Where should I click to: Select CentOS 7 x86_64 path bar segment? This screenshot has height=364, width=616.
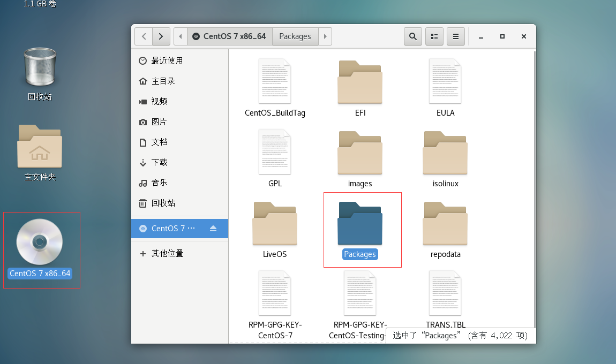(x=230, y=36)
